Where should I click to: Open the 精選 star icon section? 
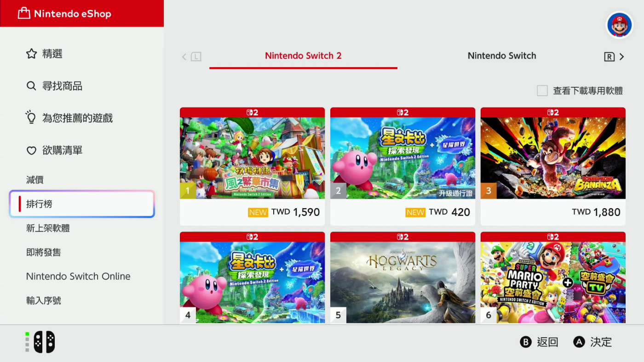[31, 54]
